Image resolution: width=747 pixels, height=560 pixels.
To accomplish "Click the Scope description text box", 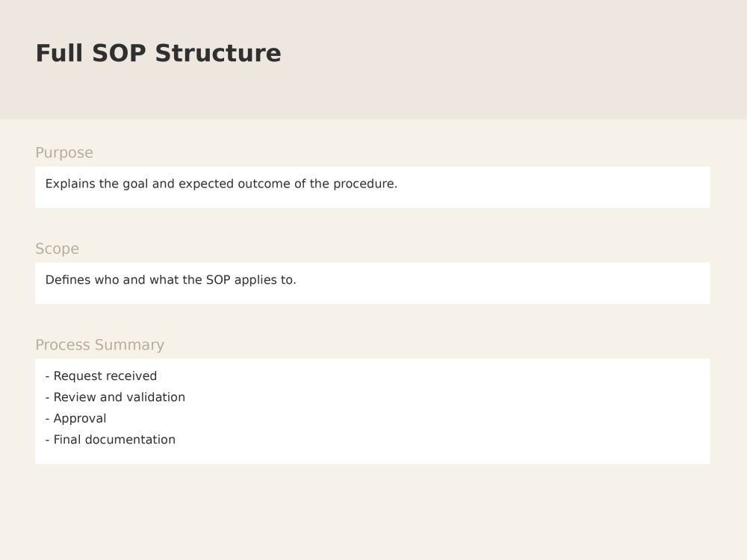I will click(373, 283).
